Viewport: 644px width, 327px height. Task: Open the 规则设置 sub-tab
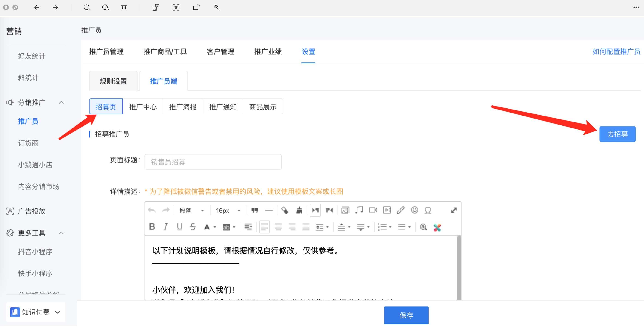pyautogui.click(x=113, y=81)
